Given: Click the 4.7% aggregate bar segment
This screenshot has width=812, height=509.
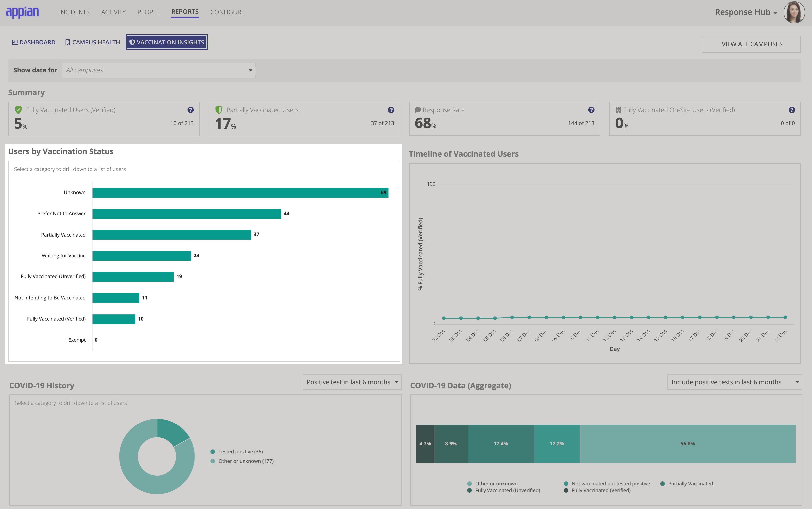Looking at the screenshot, I should [425, 444].
